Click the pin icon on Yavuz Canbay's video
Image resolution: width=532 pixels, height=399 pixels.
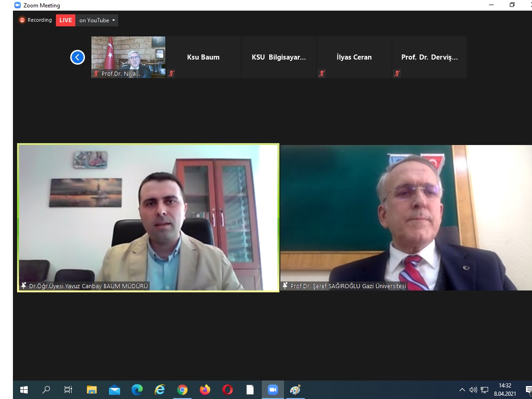pos(24,286)
